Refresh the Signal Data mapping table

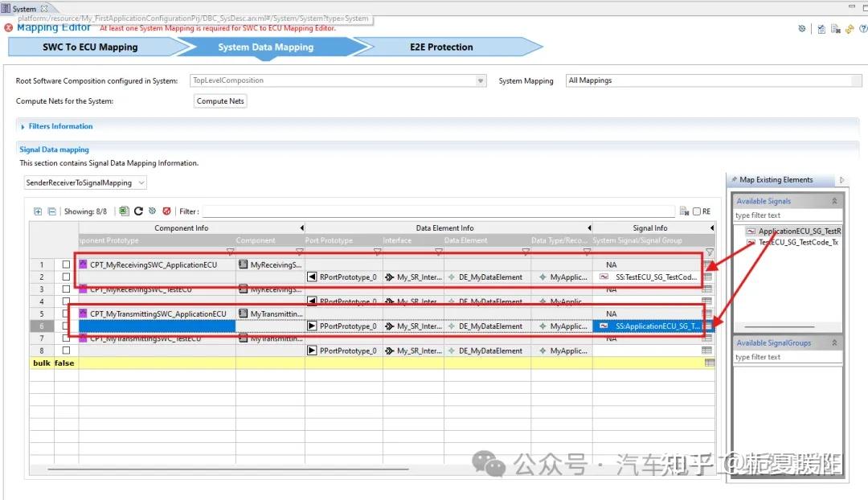[138, 211]
